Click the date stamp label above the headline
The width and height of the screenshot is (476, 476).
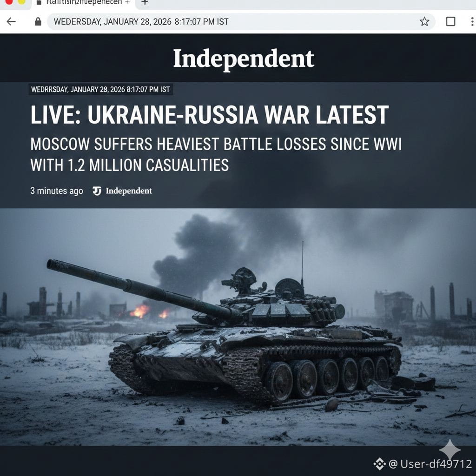click(100, 90)
